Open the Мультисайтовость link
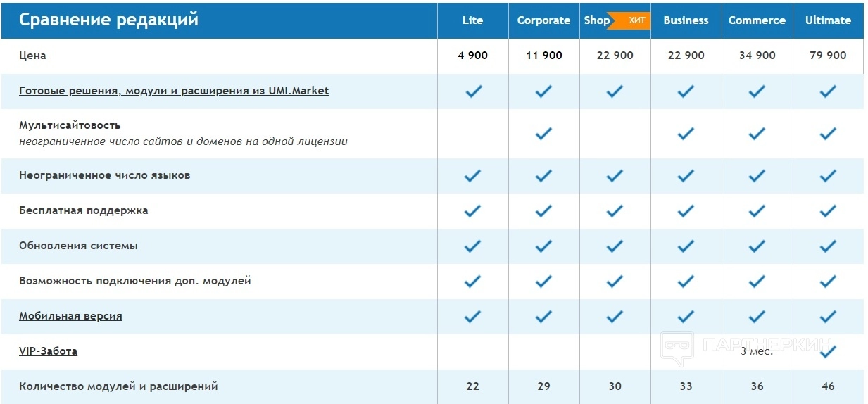This screenshot has height=404, width=868. (70, 125)
